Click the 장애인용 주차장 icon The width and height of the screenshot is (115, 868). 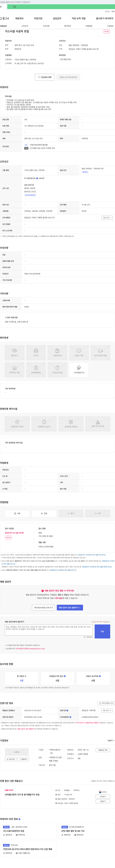coord(17,424)
